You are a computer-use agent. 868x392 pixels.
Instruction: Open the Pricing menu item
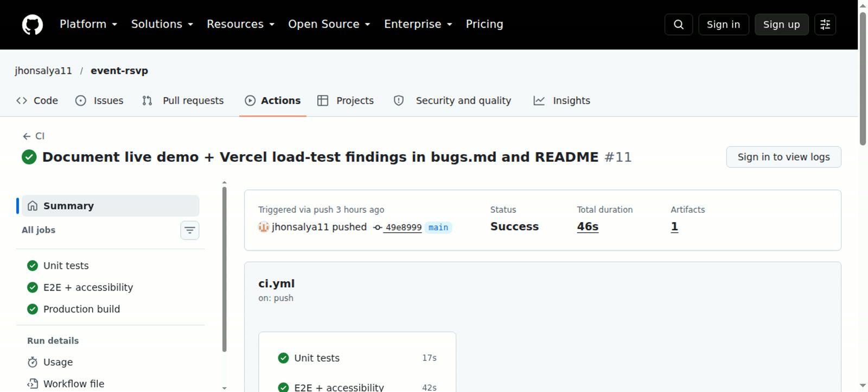tap(484, 24)
